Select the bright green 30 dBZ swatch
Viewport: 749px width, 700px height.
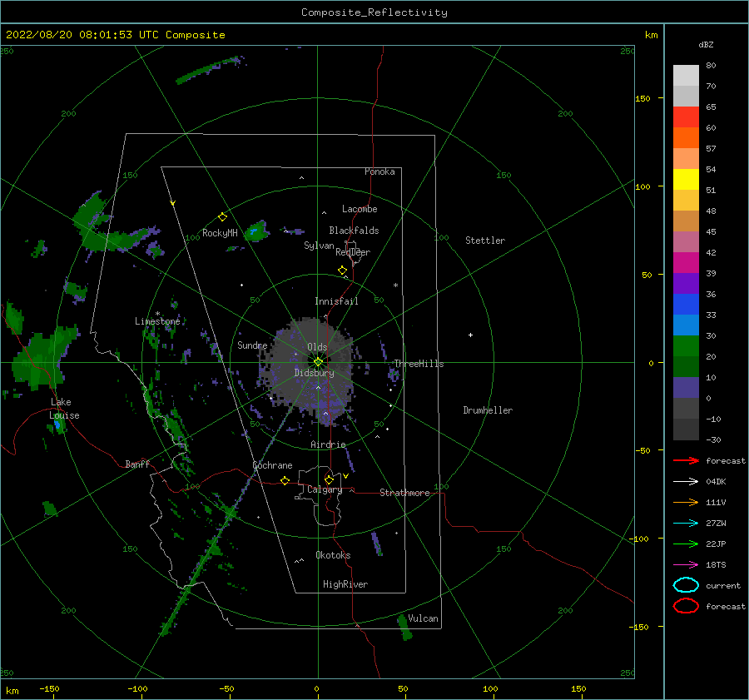(x=686, y=345)
